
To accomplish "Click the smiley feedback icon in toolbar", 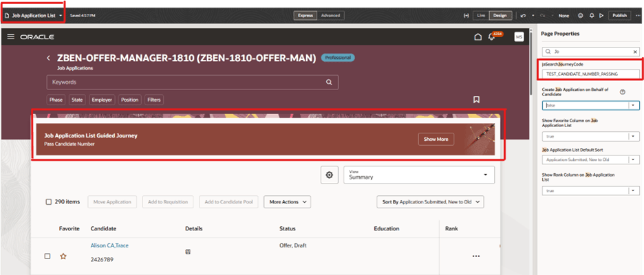I will [x=581, y=16].
